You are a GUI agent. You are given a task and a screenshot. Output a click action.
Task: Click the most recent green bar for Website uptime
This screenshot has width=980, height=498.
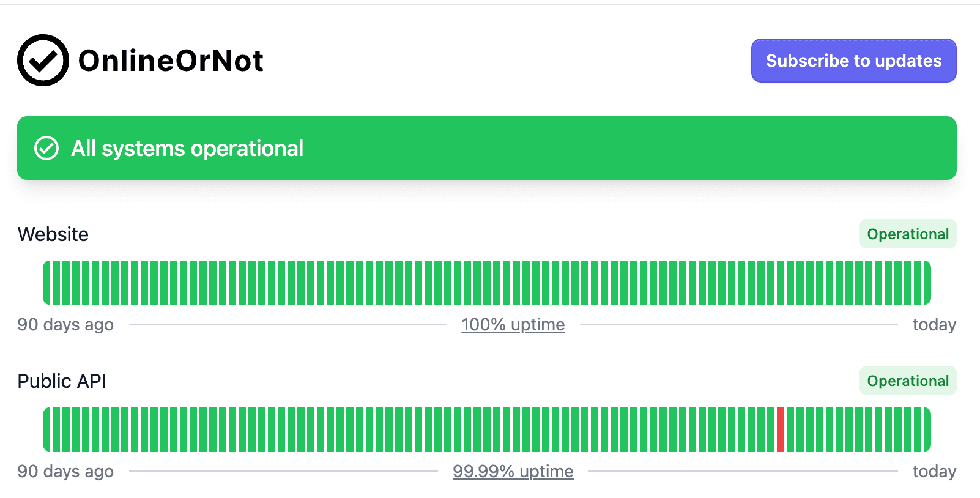click(x=927, y=282)
